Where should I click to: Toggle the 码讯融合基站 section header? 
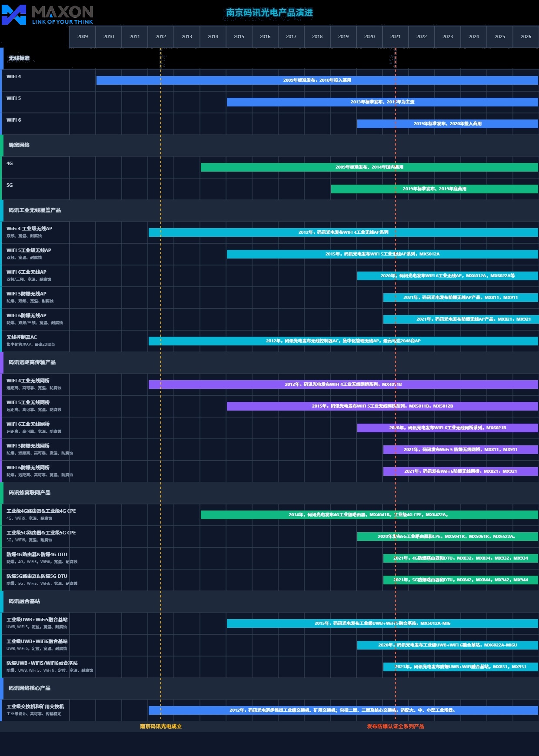[24, 601]
